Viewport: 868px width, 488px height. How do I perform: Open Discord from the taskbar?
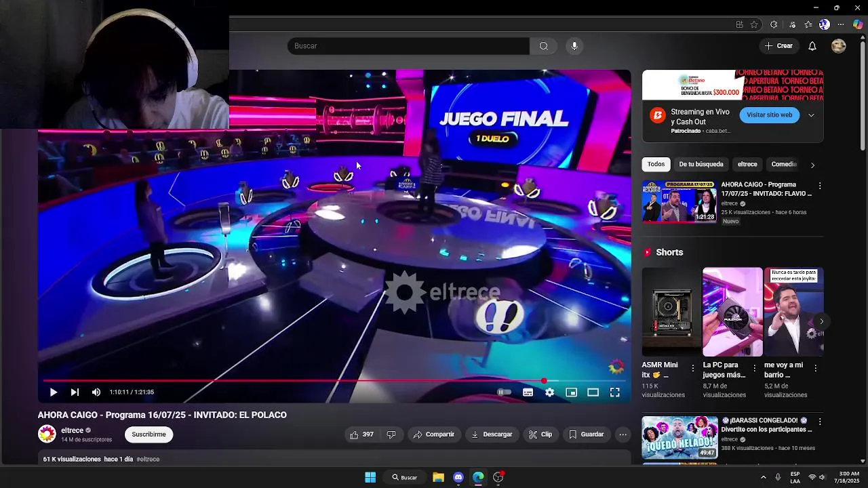coord(458,477)
